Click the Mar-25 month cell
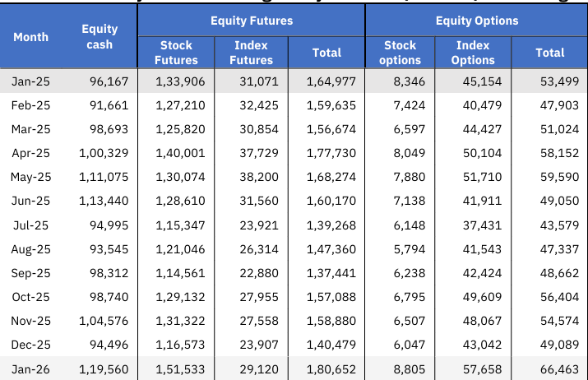This screenshot has width=588, height=380. click(x=30, y=129)
